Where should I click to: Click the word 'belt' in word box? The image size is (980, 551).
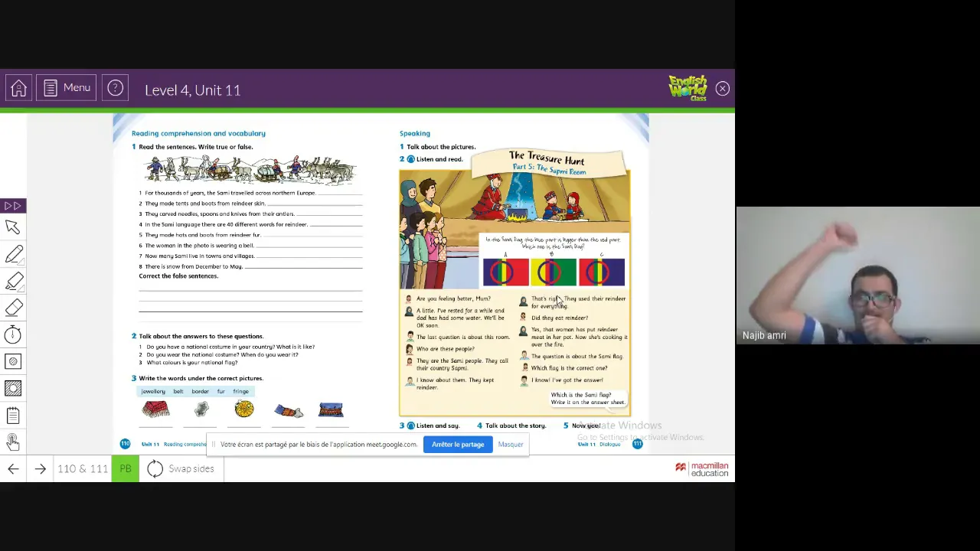pos(178,391)
